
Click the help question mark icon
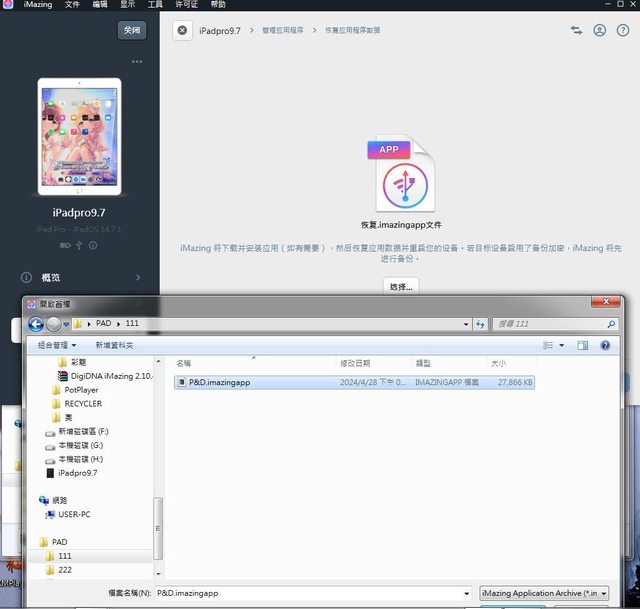622,31
